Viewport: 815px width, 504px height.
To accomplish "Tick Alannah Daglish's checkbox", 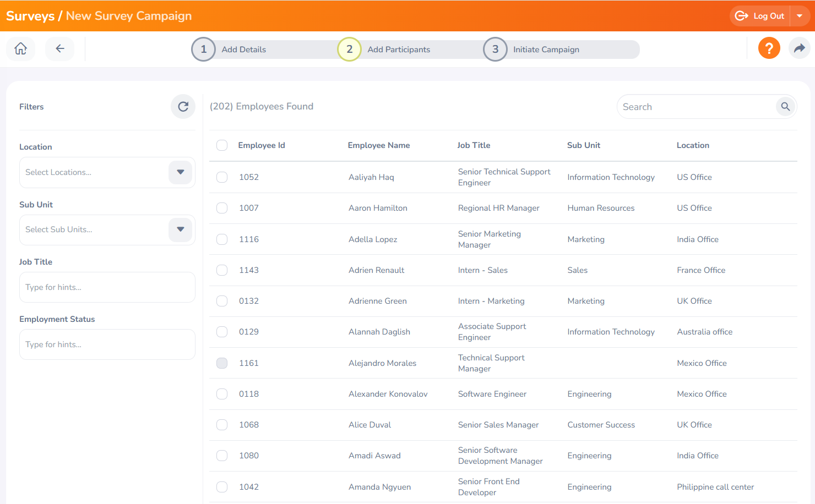I will [222, 332].
